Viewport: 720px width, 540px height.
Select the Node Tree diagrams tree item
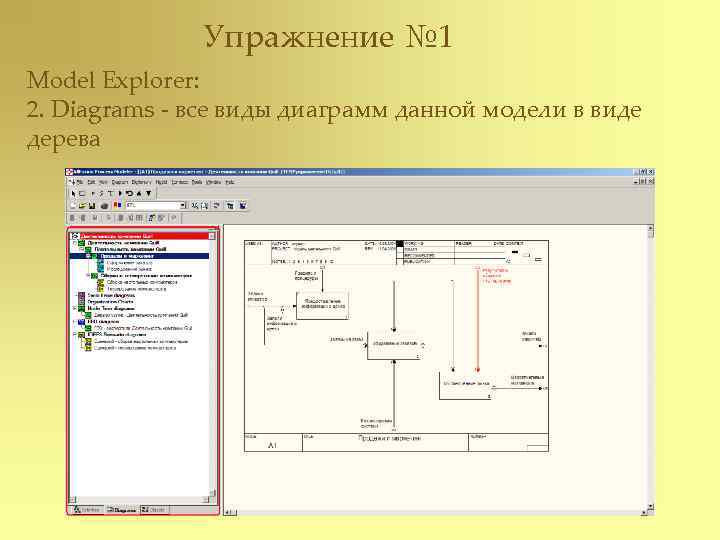click(111, 309)
